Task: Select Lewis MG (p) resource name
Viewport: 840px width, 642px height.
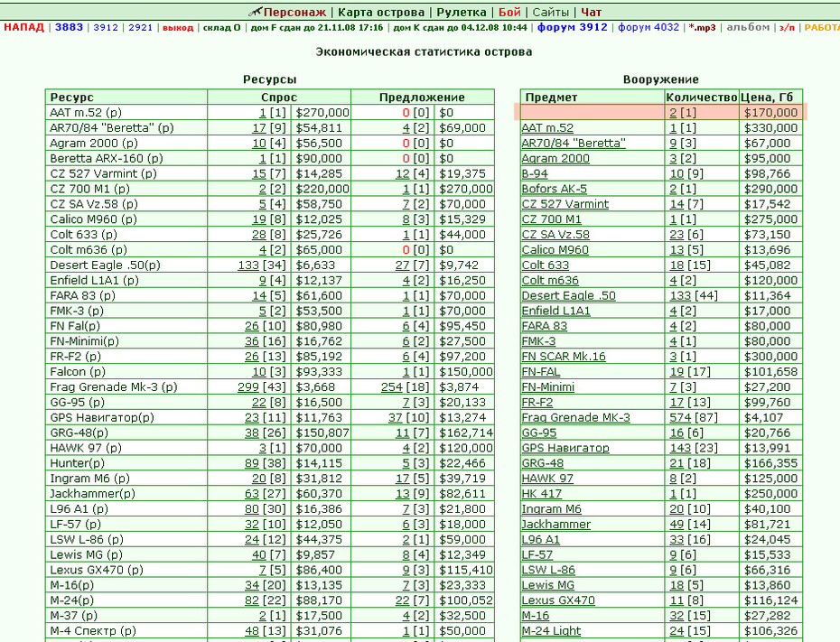Action: 86,555
